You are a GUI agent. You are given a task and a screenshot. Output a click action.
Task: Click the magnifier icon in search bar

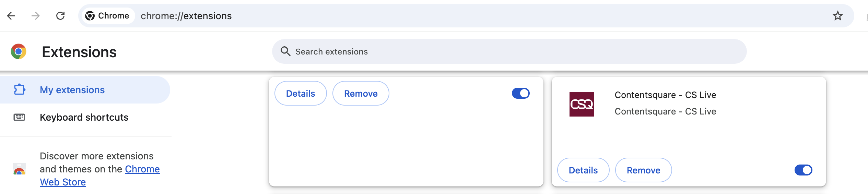[285, 51]
